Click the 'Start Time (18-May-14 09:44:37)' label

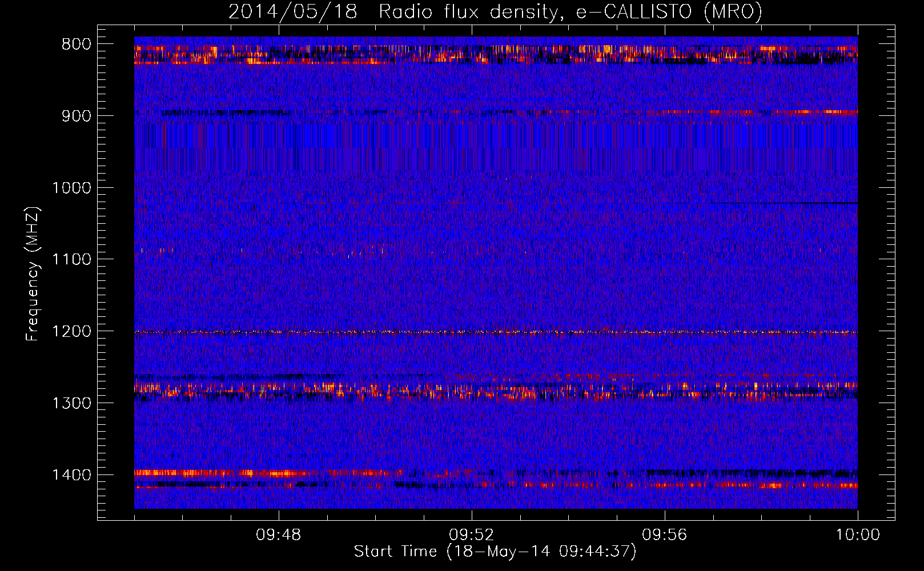click(495, 552)
